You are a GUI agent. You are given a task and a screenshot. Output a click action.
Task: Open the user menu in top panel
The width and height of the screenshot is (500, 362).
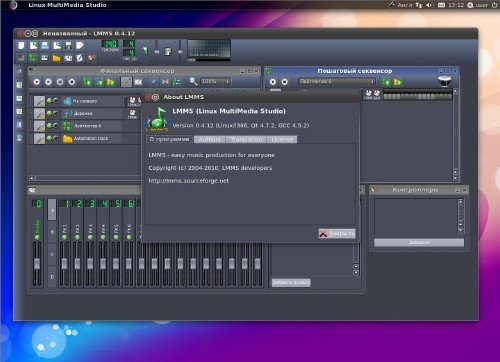click(478, 5)
